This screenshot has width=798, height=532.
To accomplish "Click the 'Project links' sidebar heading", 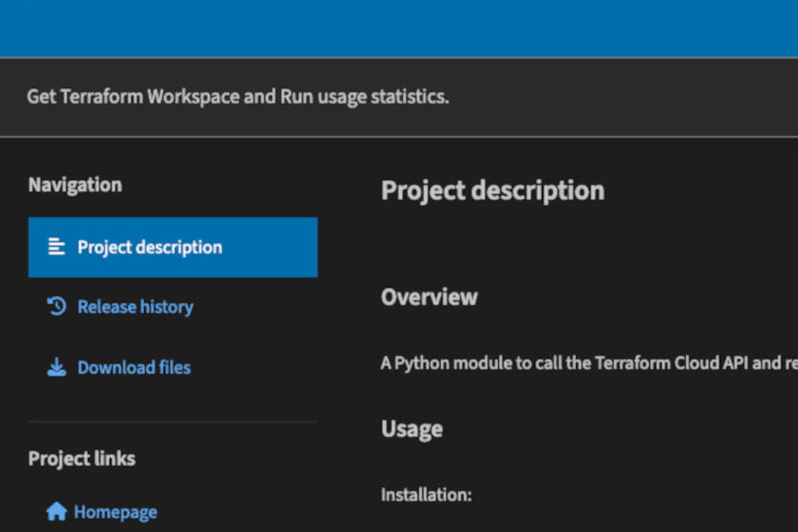I will (82, 459).
